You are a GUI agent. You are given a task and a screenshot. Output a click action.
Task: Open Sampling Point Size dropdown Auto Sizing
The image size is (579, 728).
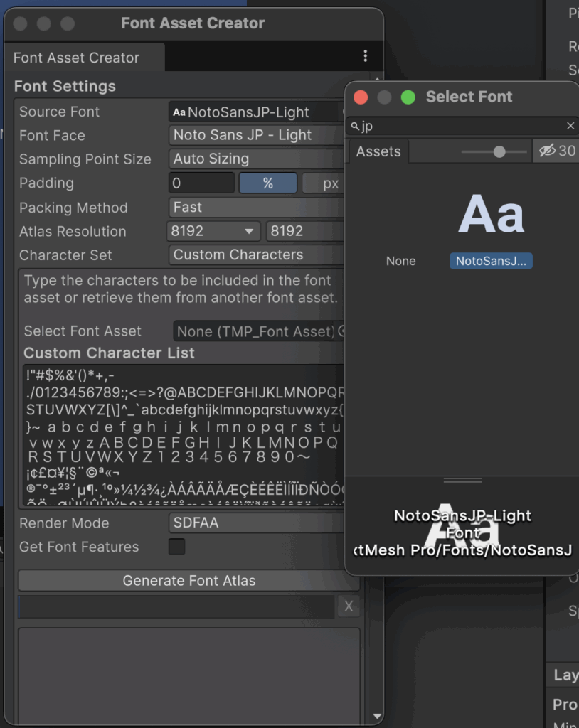click(256, 159)
